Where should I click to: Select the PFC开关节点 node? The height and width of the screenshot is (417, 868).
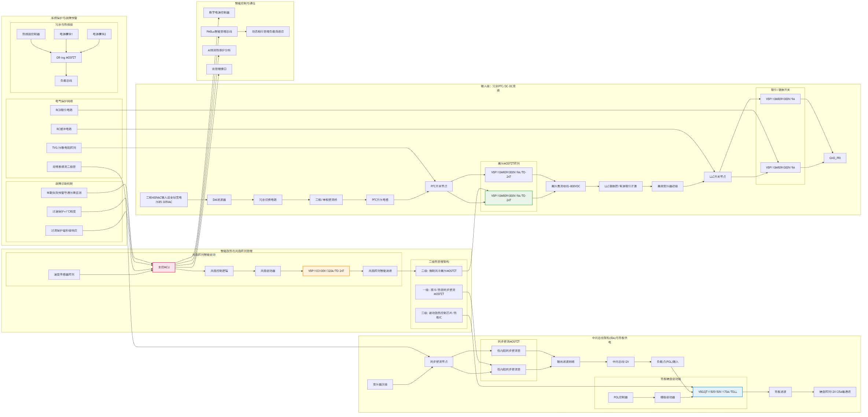439,186
